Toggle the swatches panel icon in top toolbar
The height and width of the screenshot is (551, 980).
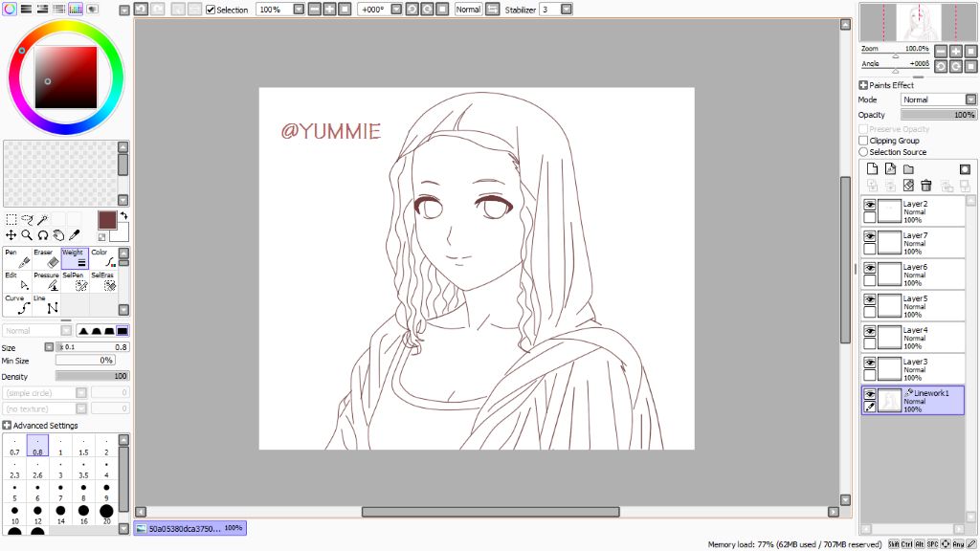pyautogui.click(x=76, y=9)
